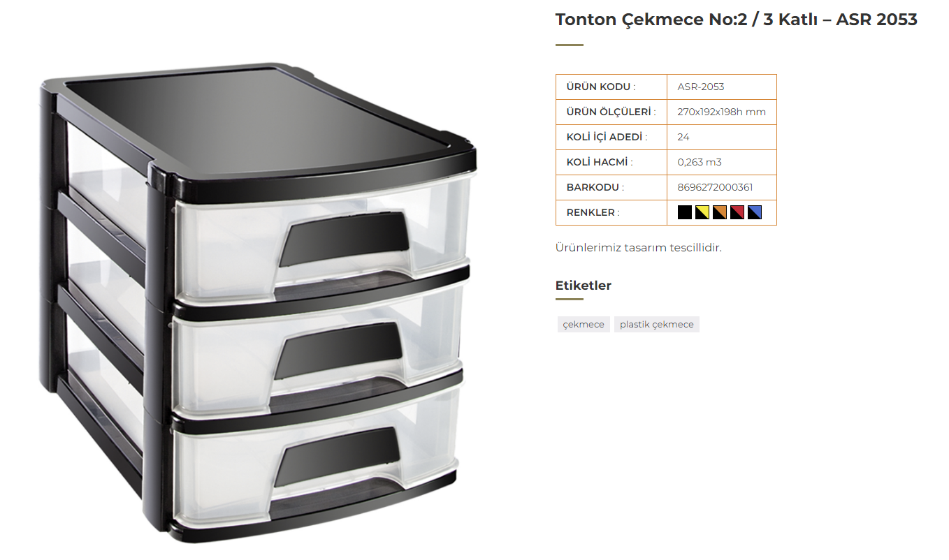Click the KOLİ HACMİ value 0,263 m3
The height and width of the screenshot is (560, 949).
(700, 162)
